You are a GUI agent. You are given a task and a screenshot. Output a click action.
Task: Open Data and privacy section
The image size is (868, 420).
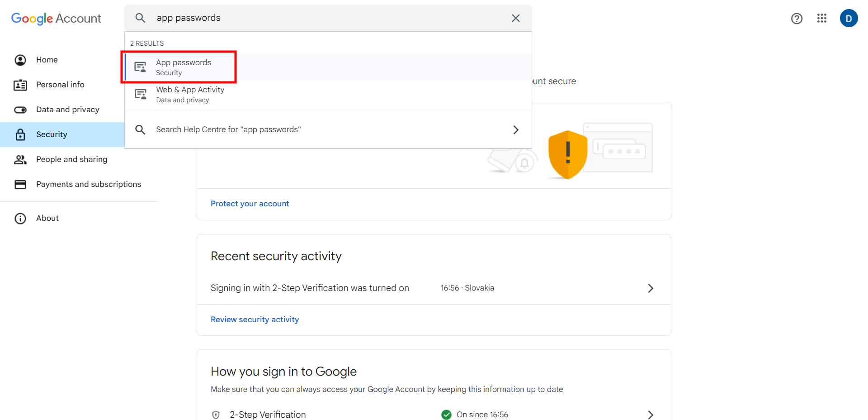67,110
